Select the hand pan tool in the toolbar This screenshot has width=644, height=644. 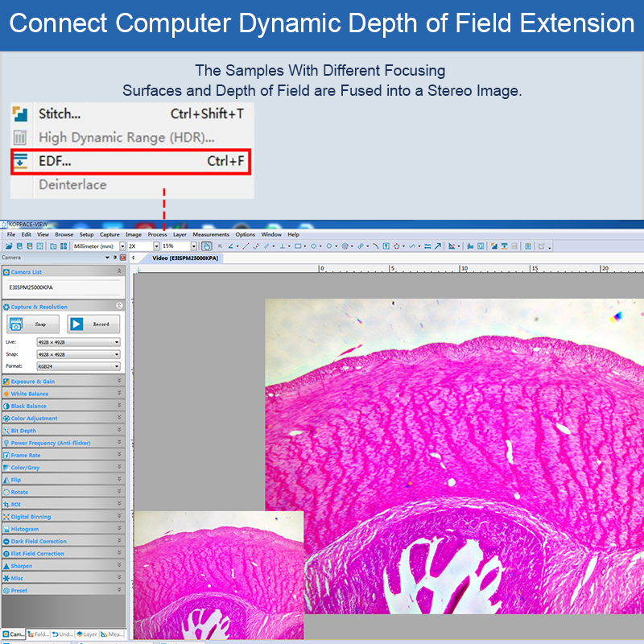tap(206, 246)
